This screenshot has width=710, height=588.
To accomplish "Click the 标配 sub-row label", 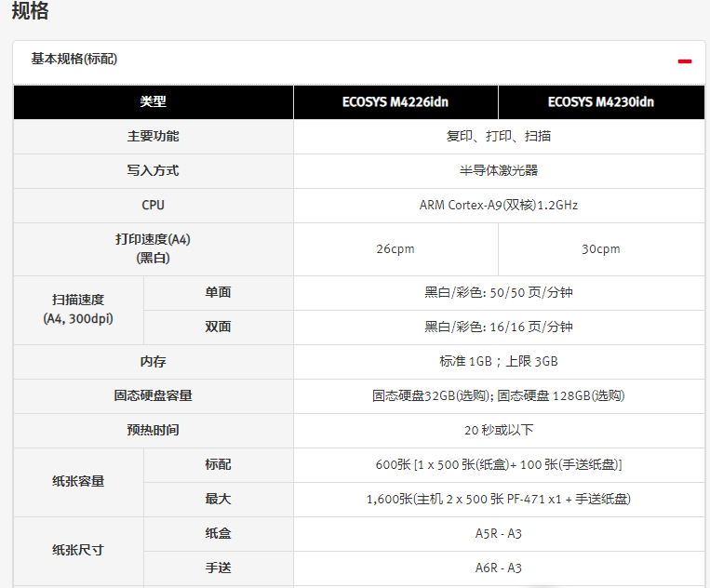I will [x=219, y=464].
